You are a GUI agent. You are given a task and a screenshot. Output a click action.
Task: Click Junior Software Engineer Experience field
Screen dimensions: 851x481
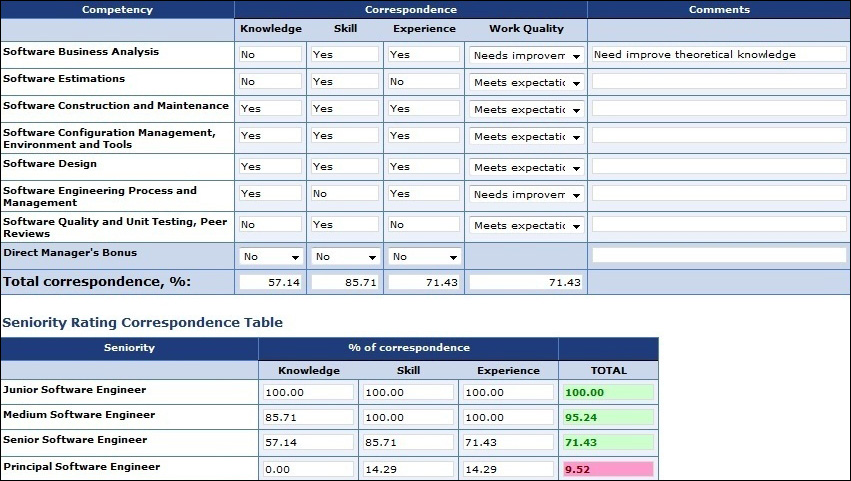pyautogui.click(x=508, y=392)
